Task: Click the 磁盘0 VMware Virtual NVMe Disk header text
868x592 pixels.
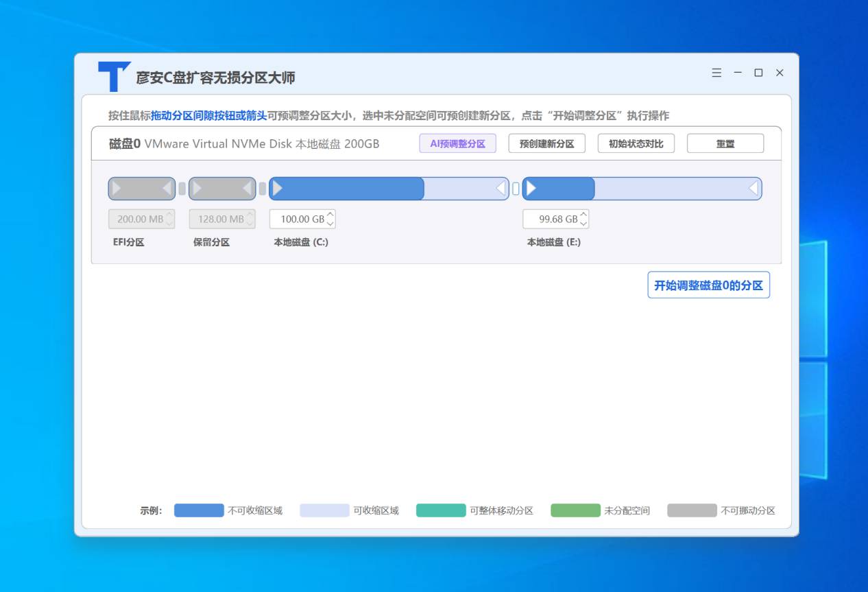Action: click(x=244, y=144)
